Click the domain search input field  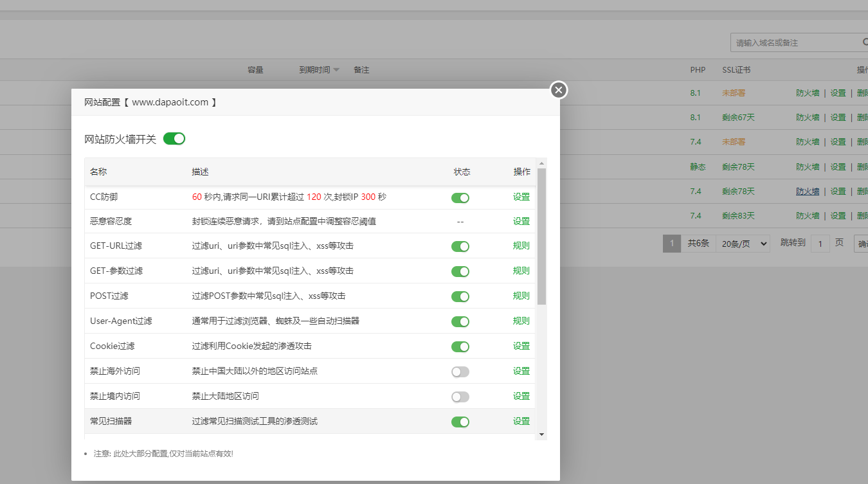pyautogui.click(x=796, y=42)
